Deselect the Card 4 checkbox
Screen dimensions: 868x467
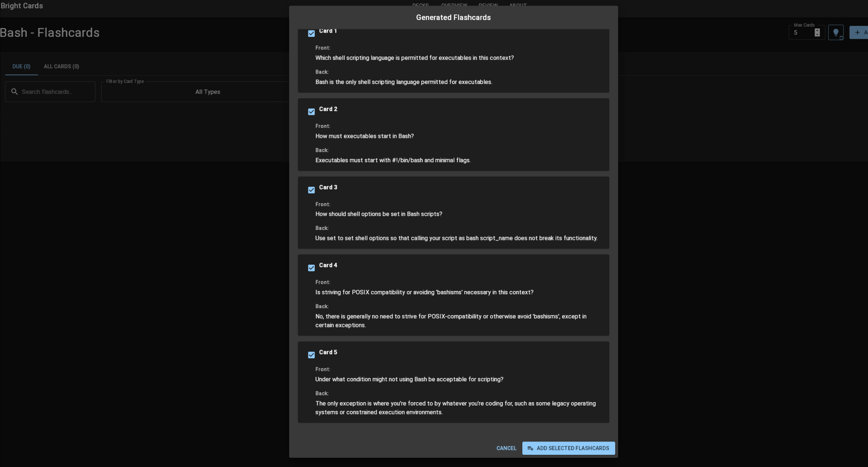click(x=311, y=268)
